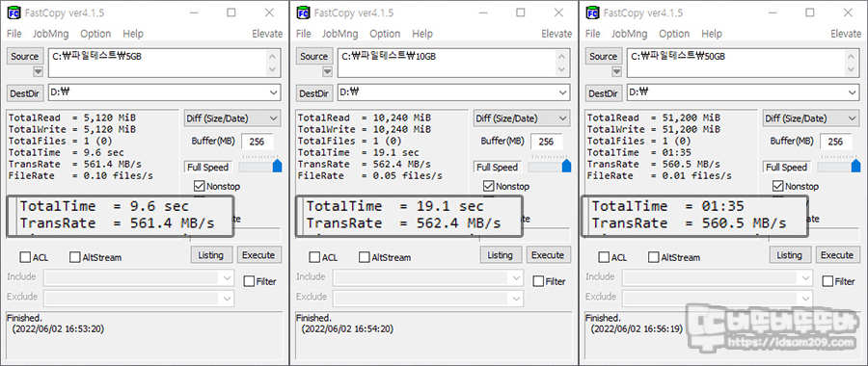Click Elevate in 50GB window
This screenshot has width=868, height=366.
[846, 34]
